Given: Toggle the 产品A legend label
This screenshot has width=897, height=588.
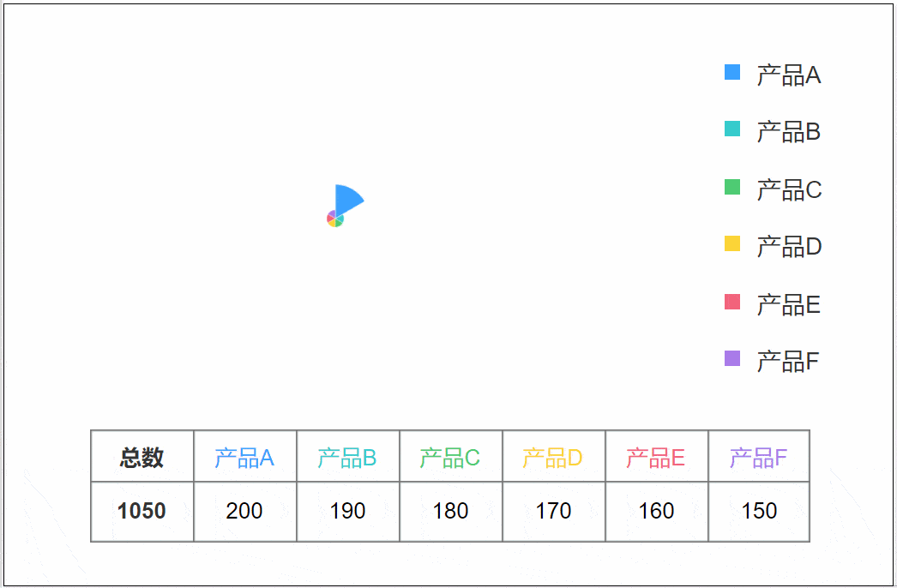Looking at the screenshot, I should (x=789, y=75).
